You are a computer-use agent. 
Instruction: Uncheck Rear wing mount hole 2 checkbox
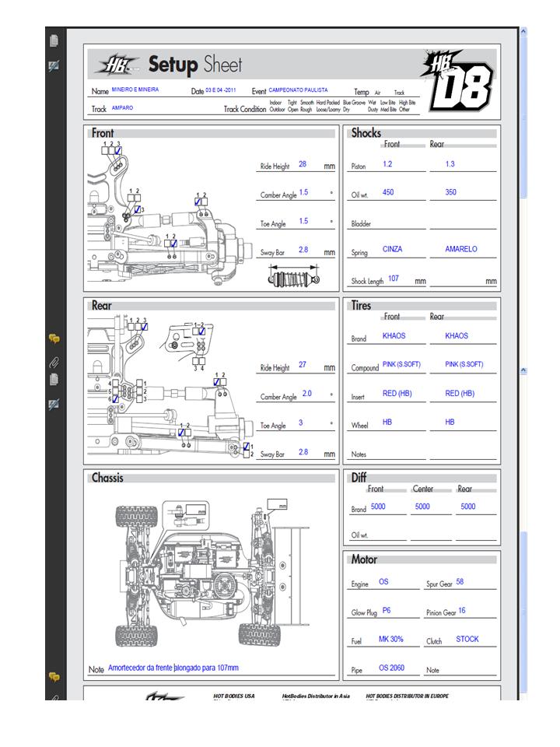point(202,331)
